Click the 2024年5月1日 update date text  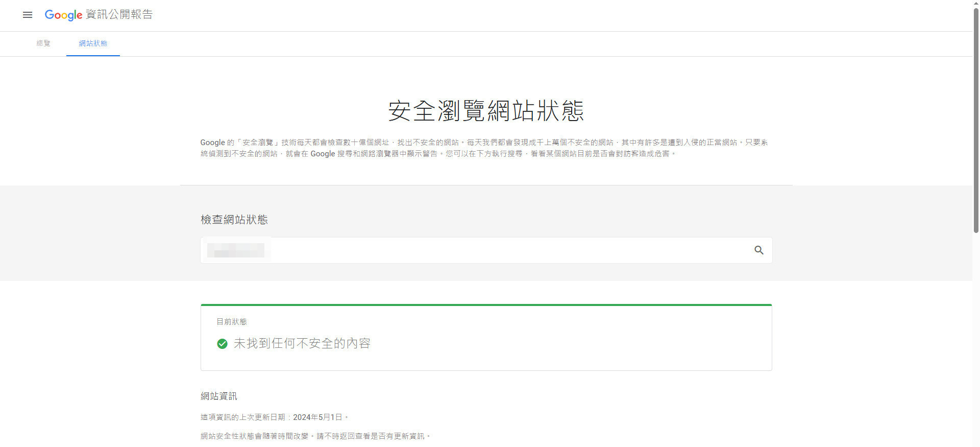tap(317, 417)
